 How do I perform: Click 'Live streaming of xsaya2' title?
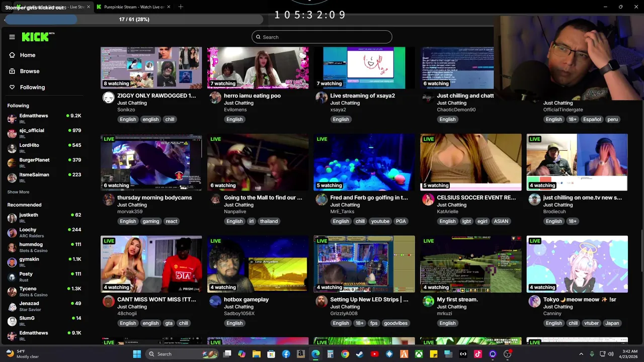click(x=362, y=96)
